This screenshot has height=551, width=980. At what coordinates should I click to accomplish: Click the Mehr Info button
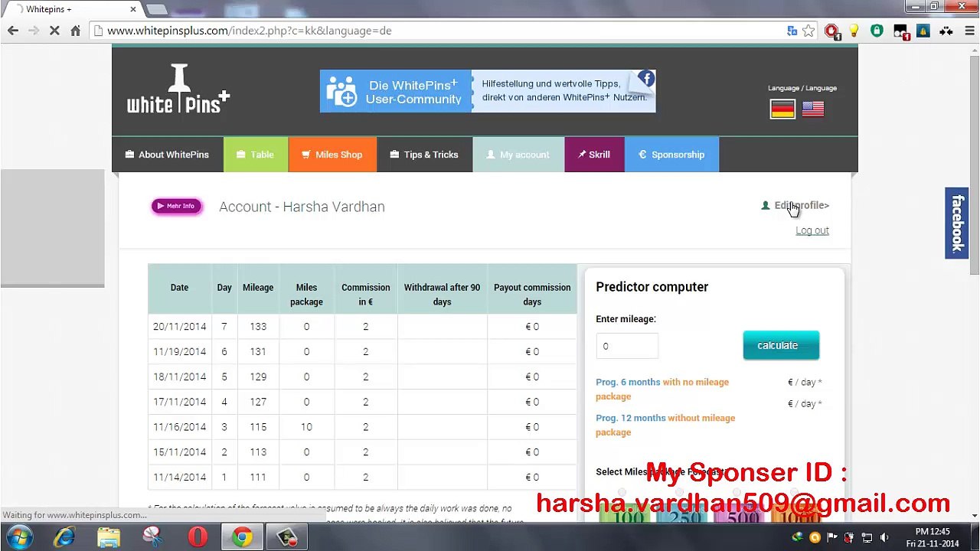(x=177, y=206)
